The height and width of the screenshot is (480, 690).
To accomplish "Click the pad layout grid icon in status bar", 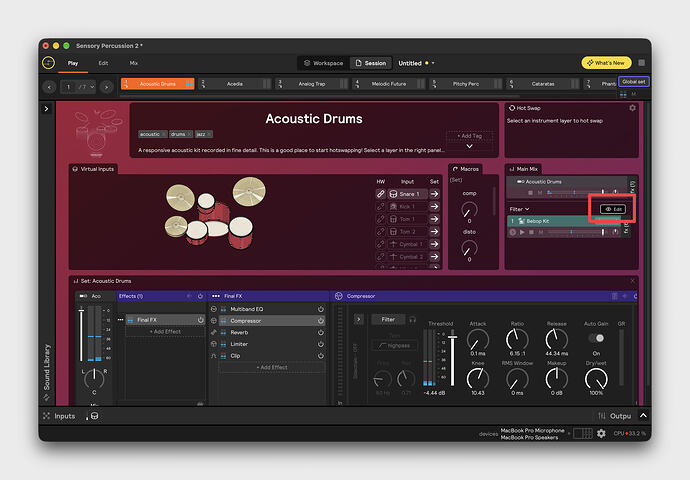I will pos(583,433).
